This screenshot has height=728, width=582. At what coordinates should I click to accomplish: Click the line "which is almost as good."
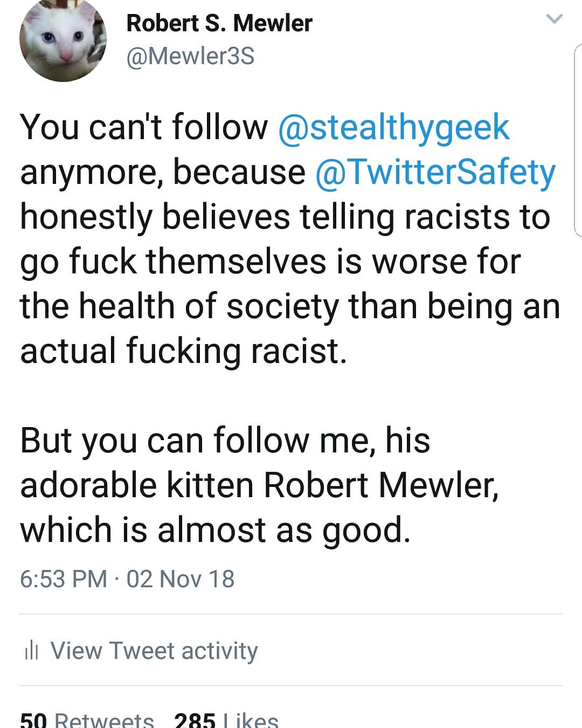pyautogui.click(x=215, y=530)
